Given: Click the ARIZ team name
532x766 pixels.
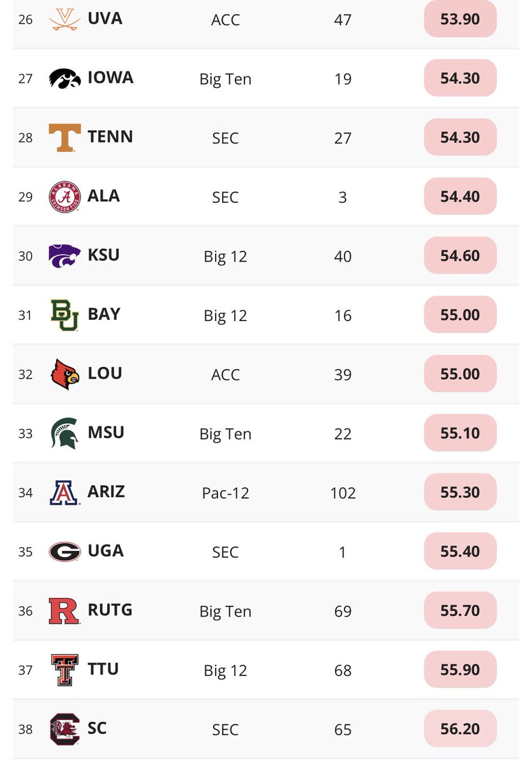Looking at the screenshot, I should (x=106, y=492).
